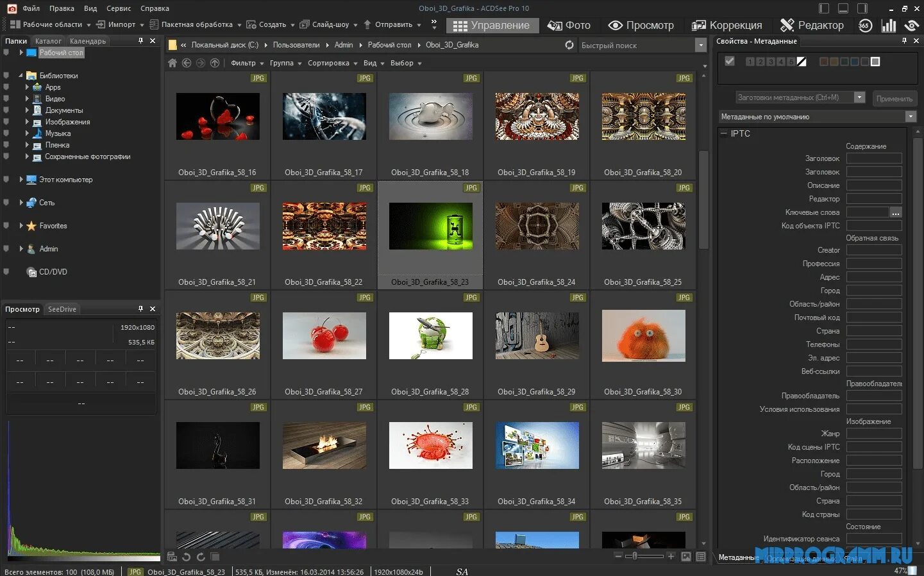Collapse the IPTC section

[x=724, y=133]
